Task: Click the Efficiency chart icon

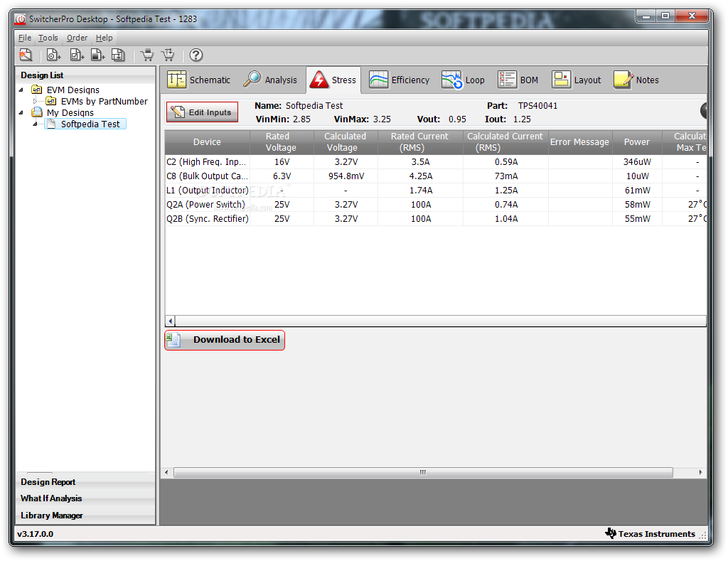Action: coord(378,80)
